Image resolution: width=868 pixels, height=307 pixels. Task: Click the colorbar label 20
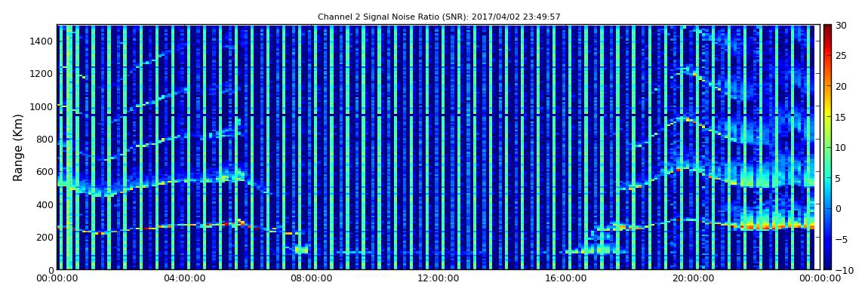click(841, 86)
